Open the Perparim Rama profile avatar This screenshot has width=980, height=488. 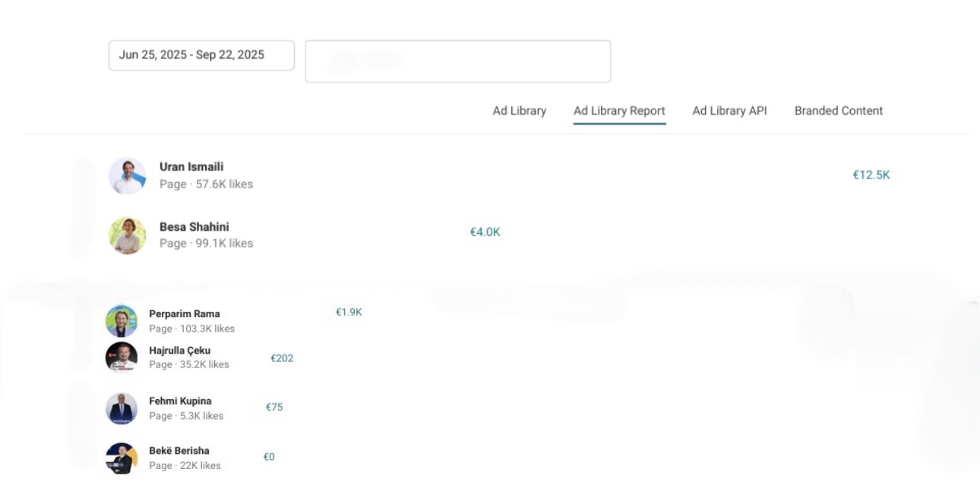tap(122, 321)
